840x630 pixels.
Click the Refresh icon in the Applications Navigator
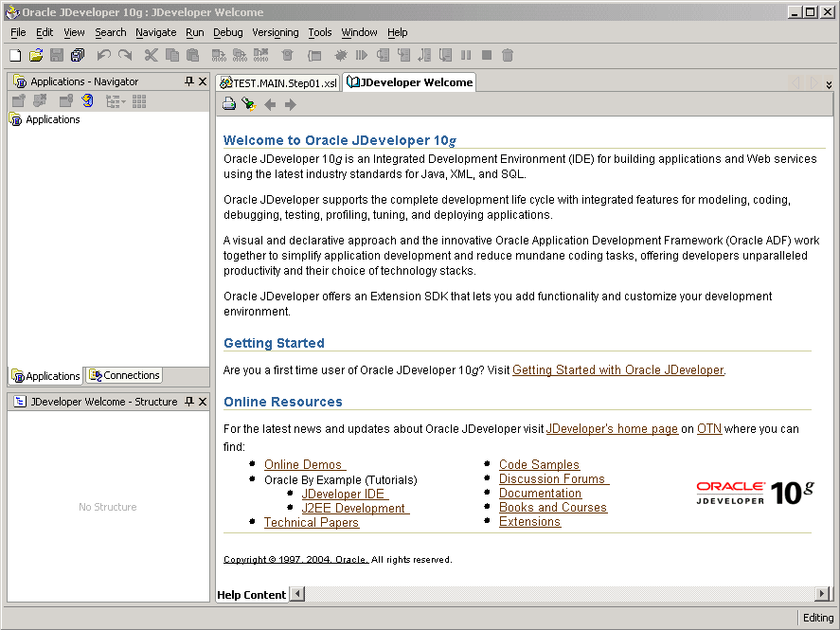[87, 101]
